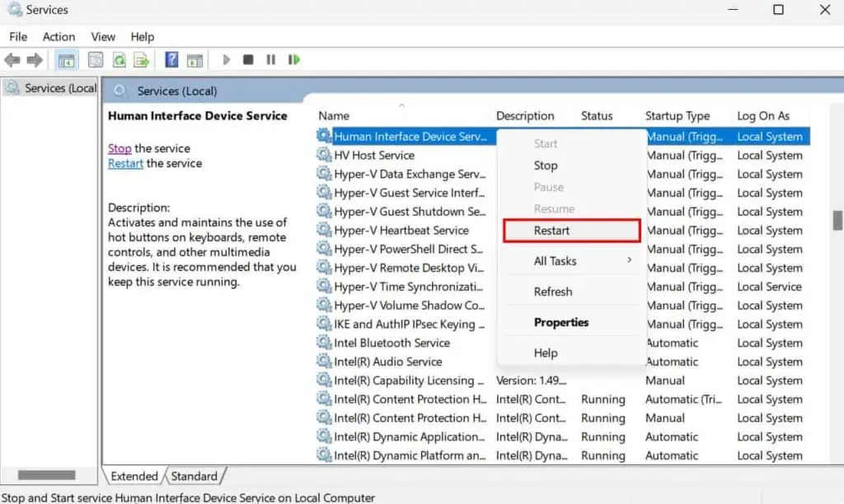
Task: Click Stop the service link
Action: [x=120, y=147]
